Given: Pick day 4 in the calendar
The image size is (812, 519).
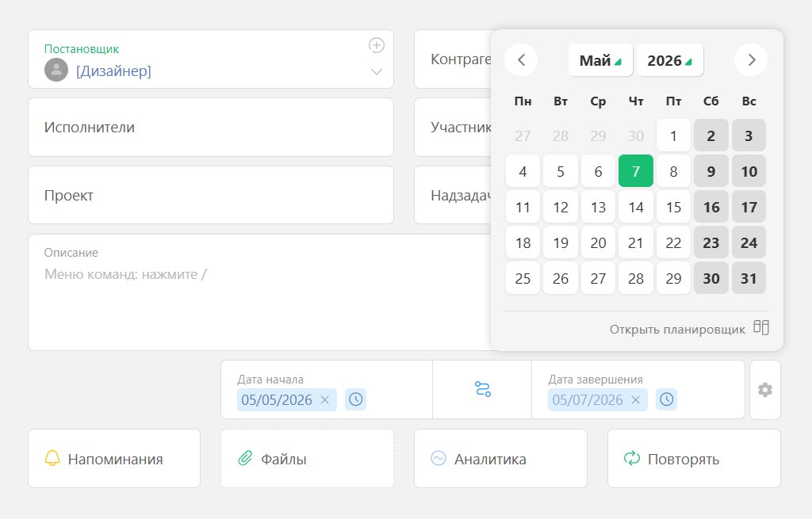Looking at the screenshot, I should [x=523, y=171].
